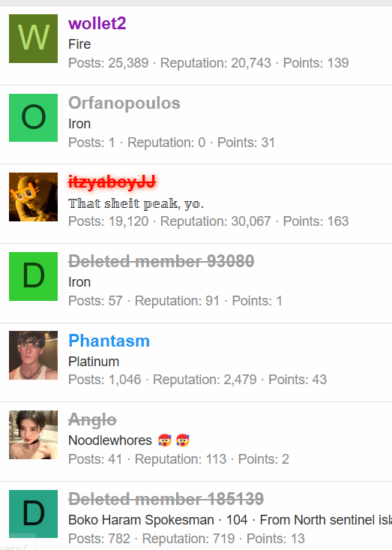Screen dimensions: 392x550
Task: Open wollet2's profile link
Action: point(97,23)
